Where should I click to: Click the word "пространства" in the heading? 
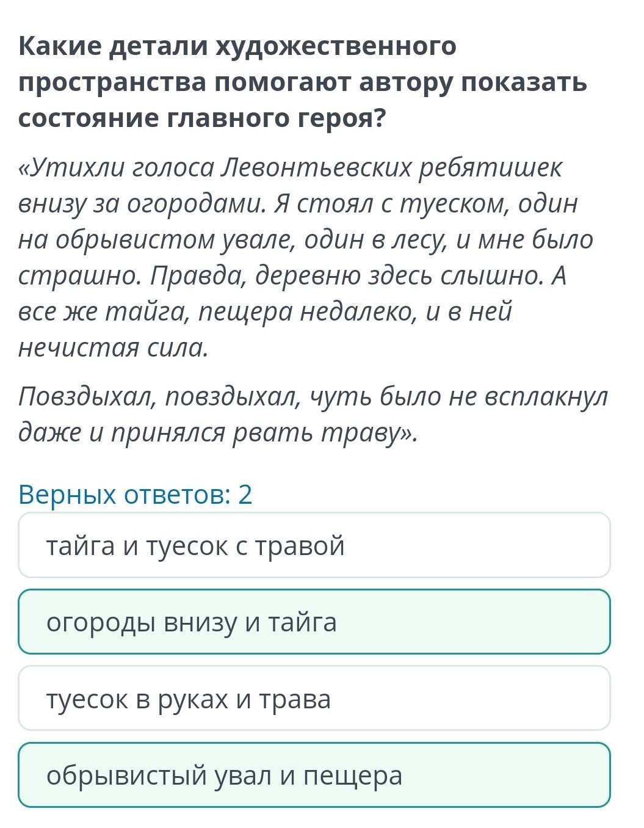click(x=111, y=82)
